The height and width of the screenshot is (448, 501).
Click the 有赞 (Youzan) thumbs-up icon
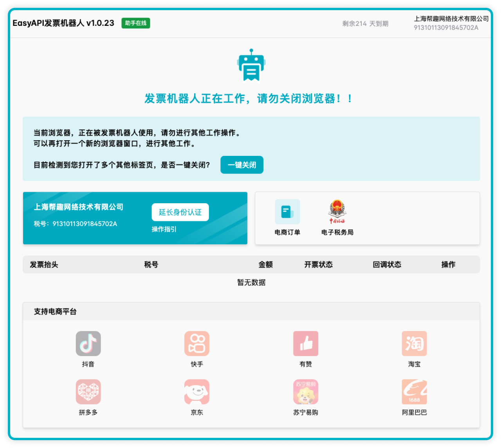[306, 343]
